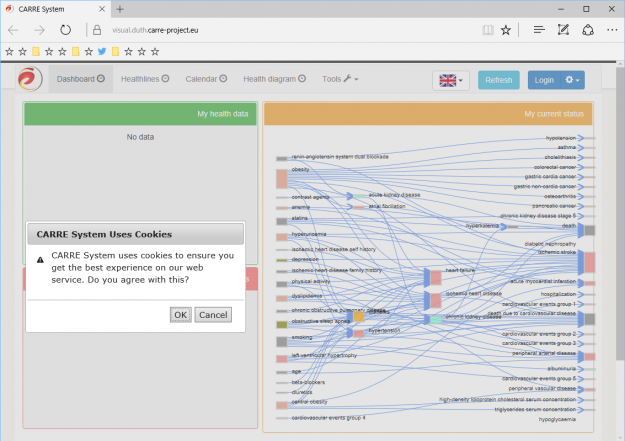
Task: Add page to favorites with star icon
Action: click(506, 30)
